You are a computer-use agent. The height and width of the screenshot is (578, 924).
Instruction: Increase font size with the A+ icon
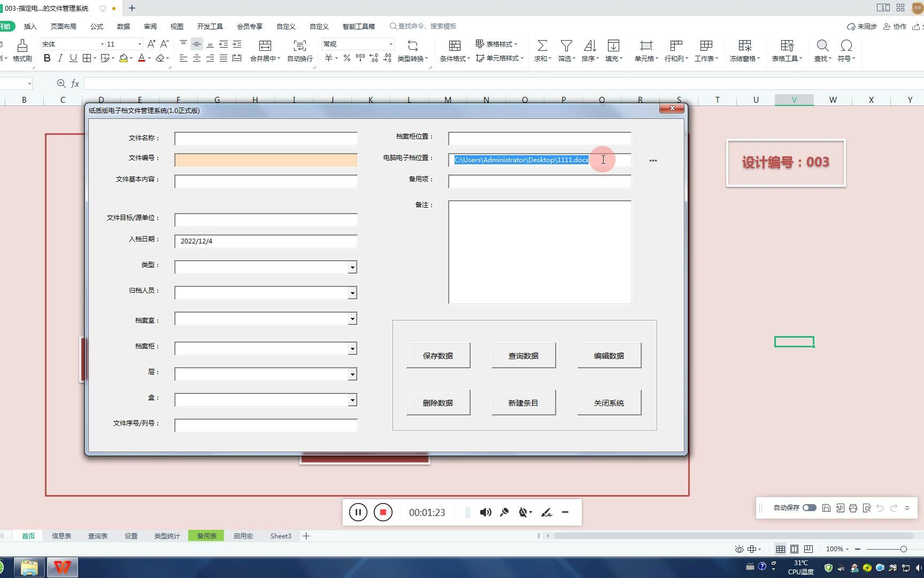(x=151, y=44)
